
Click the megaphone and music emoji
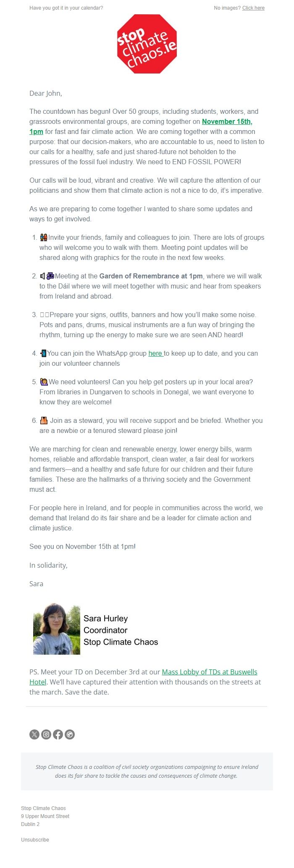47,276
